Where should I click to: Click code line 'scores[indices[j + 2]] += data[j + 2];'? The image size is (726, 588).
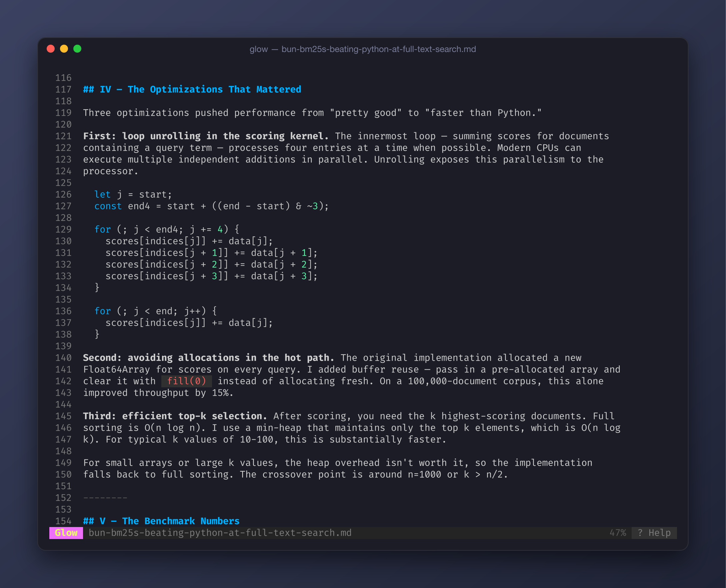[212, 264]
